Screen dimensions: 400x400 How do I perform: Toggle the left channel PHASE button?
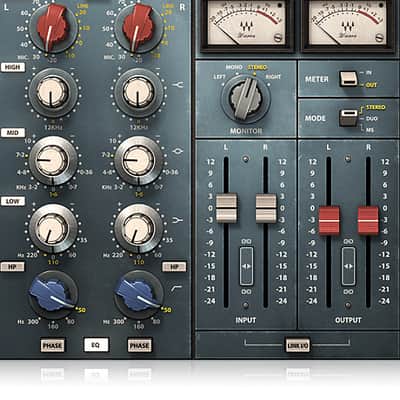coord(52,346)
